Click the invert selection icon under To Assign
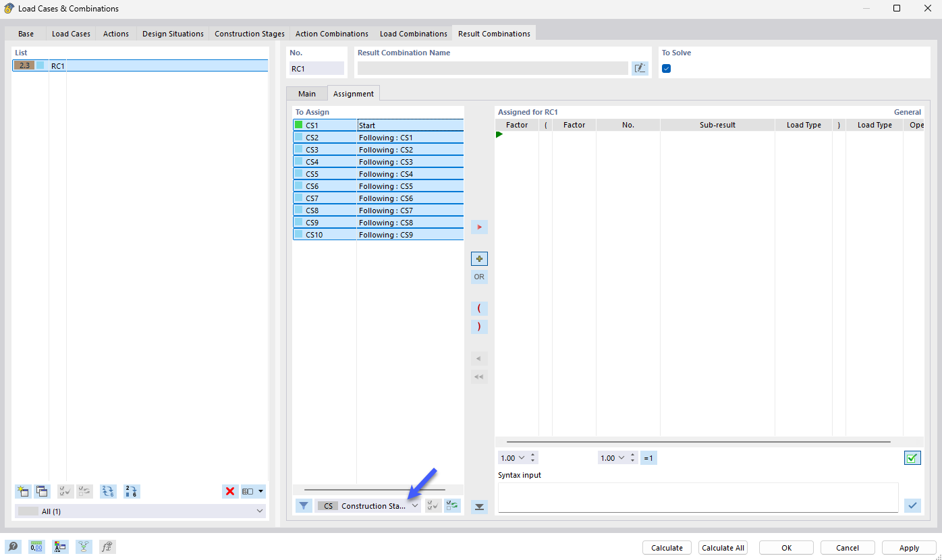This screenshot has height=560, width=942. pyautogui.click(x=452, y=505)
